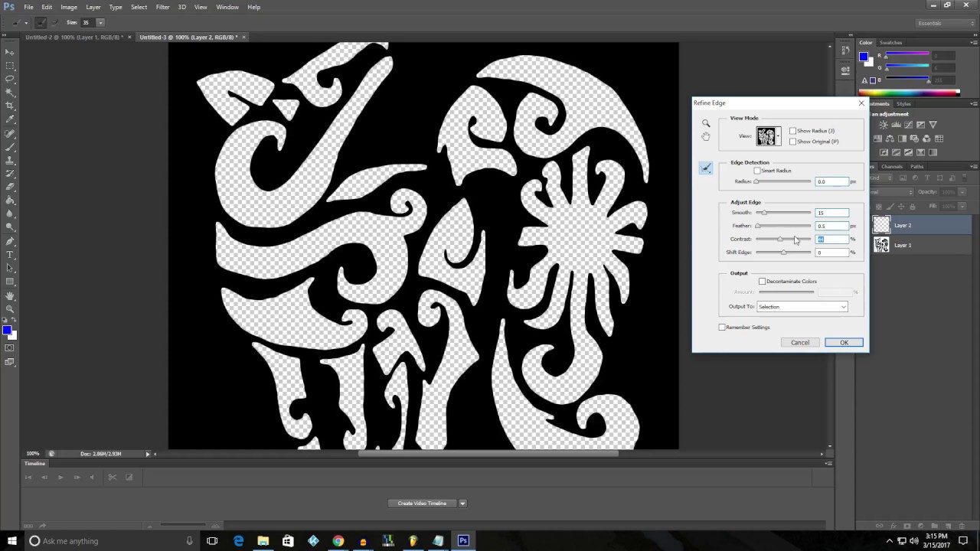The image size is (980, 551).
Task: Add a Brightness/Contrast adjustment
Action: pyautogui.click(x=884, y=125)
